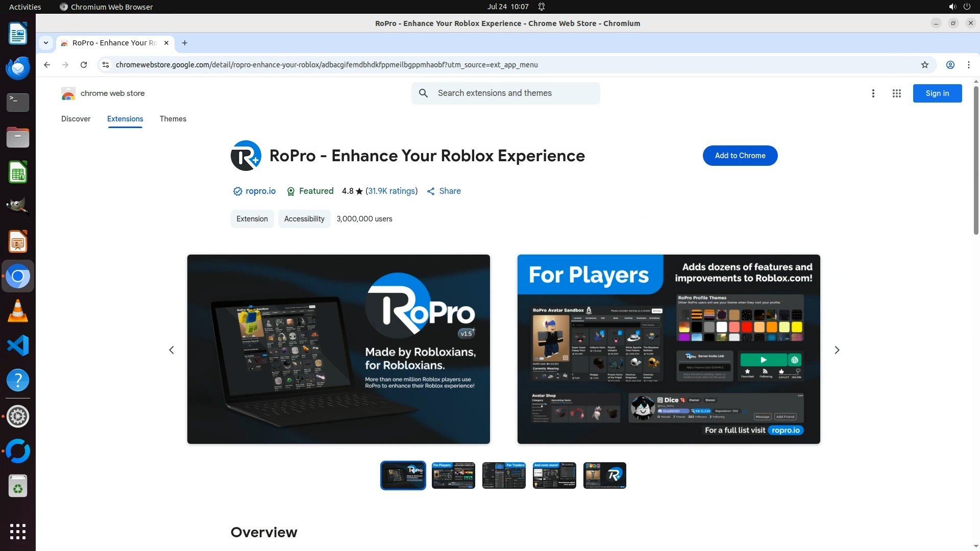Reload the page

(84, 65)
